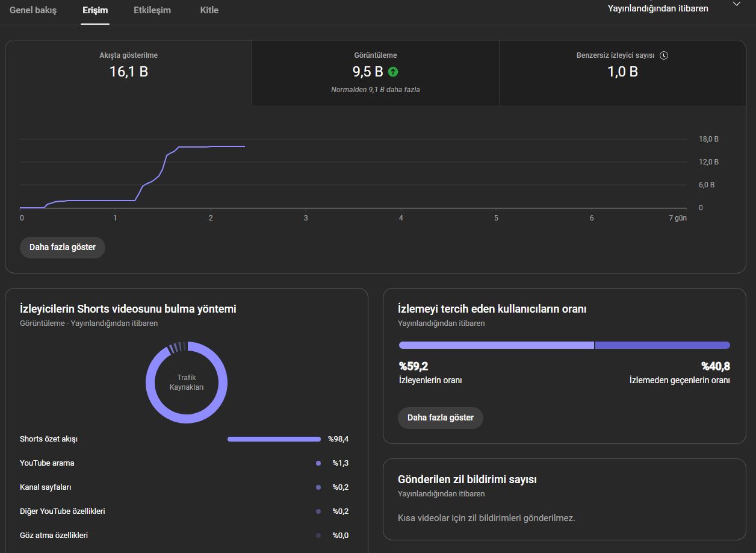Viewport: 756px width, 553px height.
Task: Select the Benzersiz izleyici sayısı card
Action: point(622,73)
